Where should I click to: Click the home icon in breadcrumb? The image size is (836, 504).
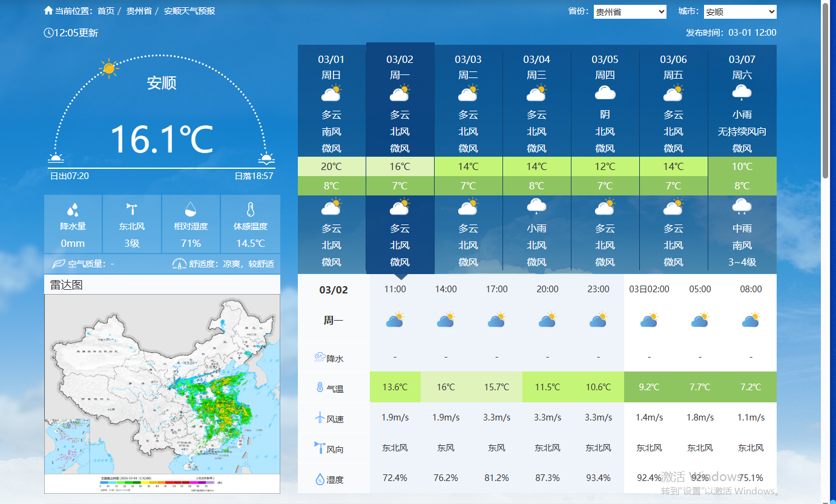coord(48,11)
